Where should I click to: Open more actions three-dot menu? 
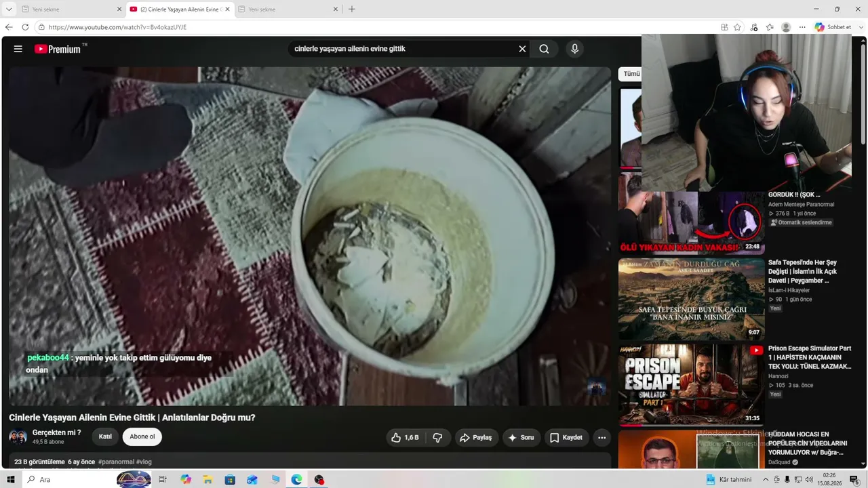[601, 438]
